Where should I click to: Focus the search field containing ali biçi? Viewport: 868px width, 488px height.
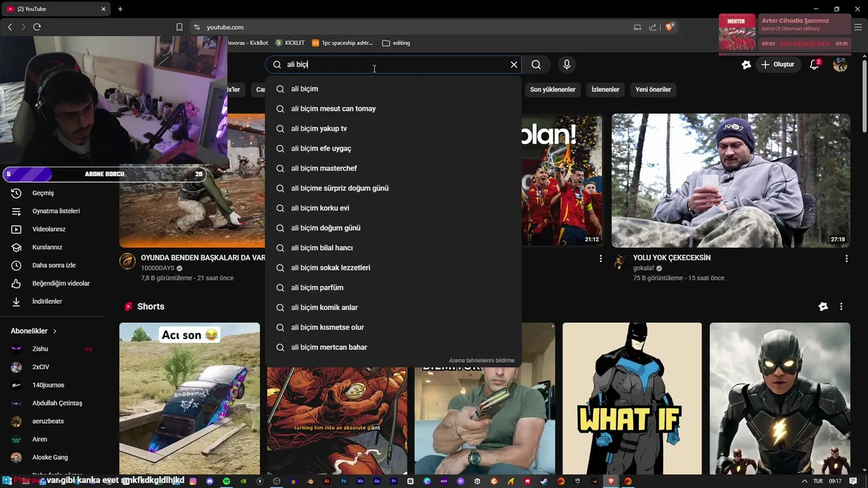393,64
